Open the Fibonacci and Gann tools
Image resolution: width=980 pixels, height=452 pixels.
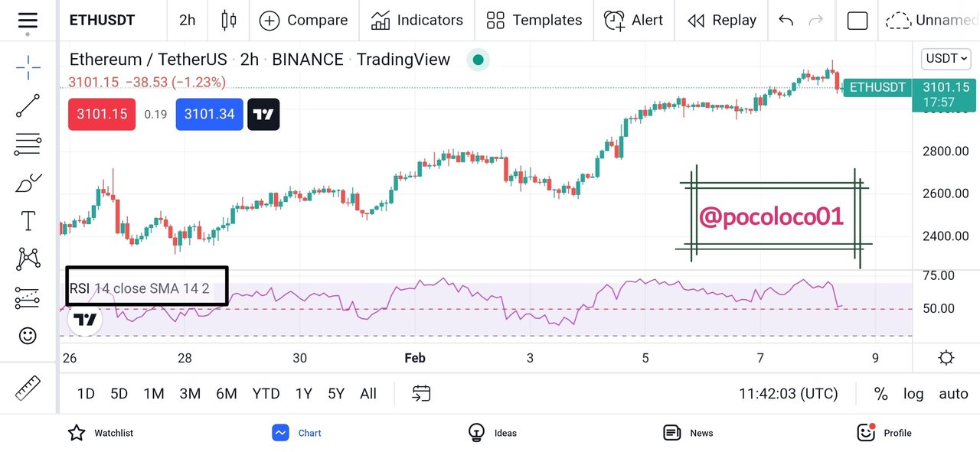click(28, 144)
